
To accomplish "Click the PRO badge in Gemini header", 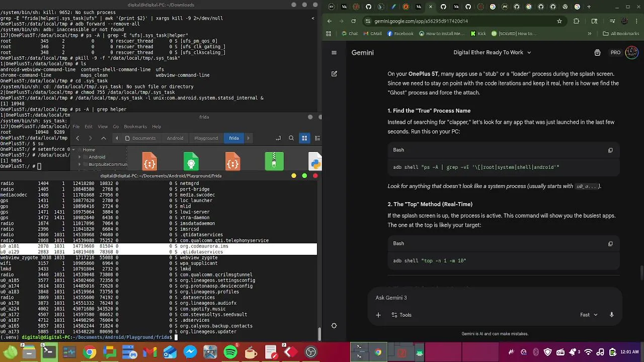I will point(615,52).
